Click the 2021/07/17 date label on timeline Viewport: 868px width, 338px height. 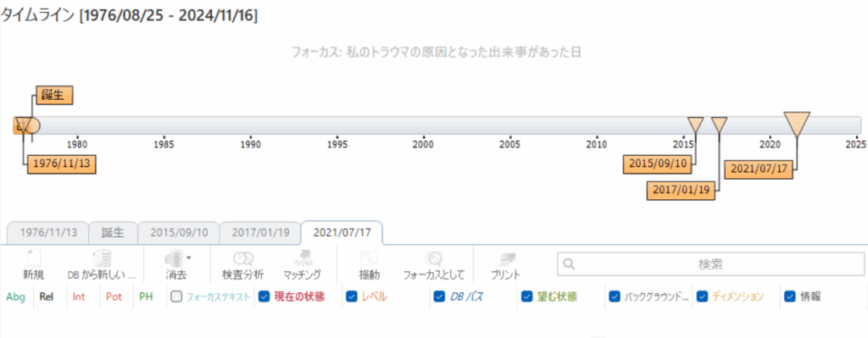[x=759, y=169]
